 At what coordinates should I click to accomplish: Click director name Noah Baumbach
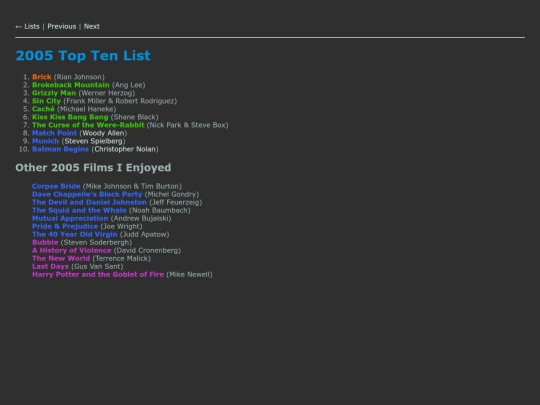pyautogui.click(x=160, y=210)
